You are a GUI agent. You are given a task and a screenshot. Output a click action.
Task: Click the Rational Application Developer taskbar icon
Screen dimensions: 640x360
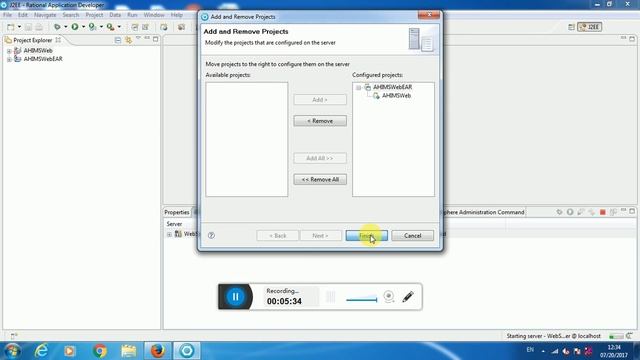[187, 351]
